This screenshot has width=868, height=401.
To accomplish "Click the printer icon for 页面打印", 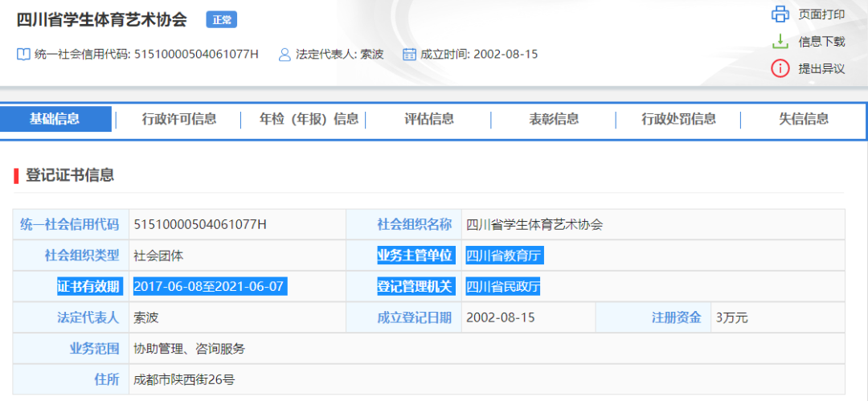I will pyautogui.click(x=780, y=14).
